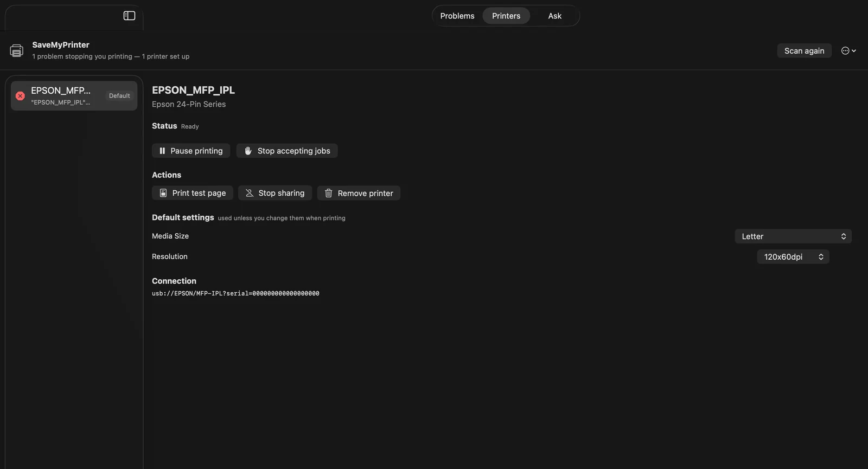Select EPSON_MFP printer in sidebar list
This screenshot has height=469, width=868.
(74, 96)
